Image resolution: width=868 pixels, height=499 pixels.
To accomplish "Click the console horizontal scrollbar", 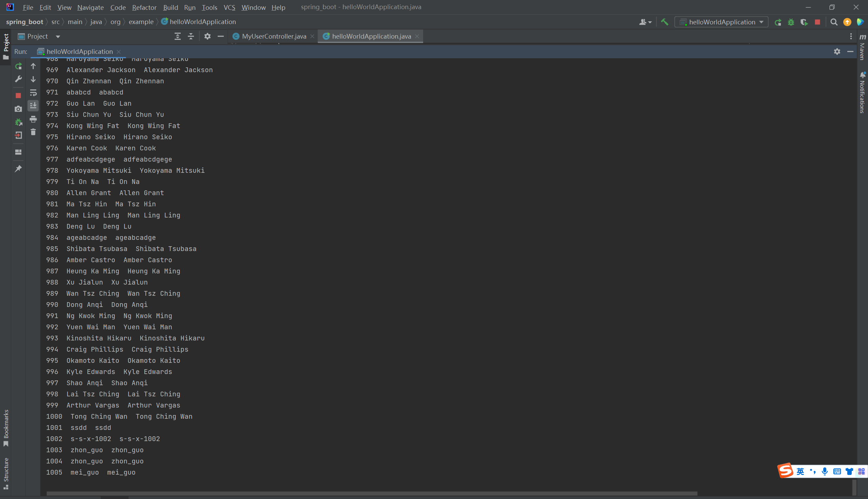I will pyautogui.click(x=371, y=493).
